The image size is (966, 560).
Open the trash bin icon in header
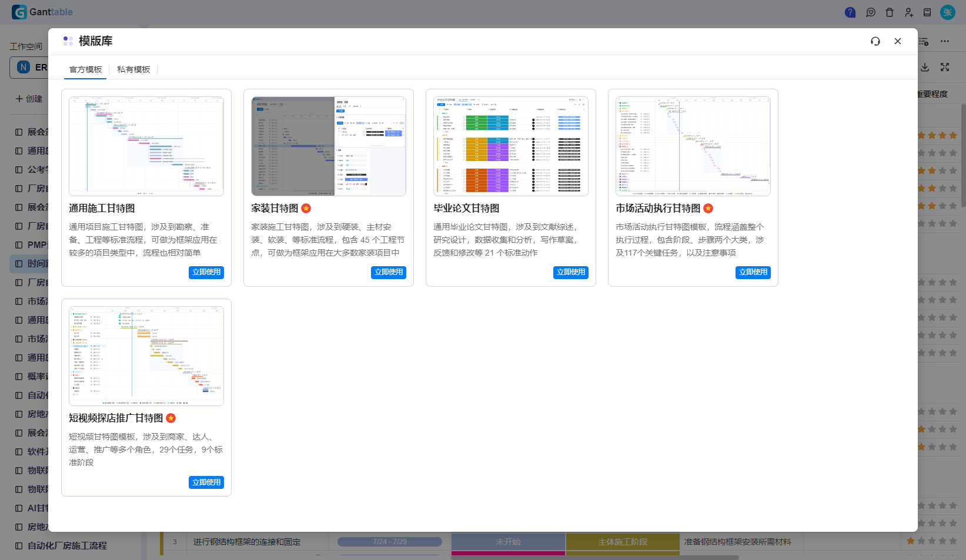pyautogui.click(x=890, y=12)
